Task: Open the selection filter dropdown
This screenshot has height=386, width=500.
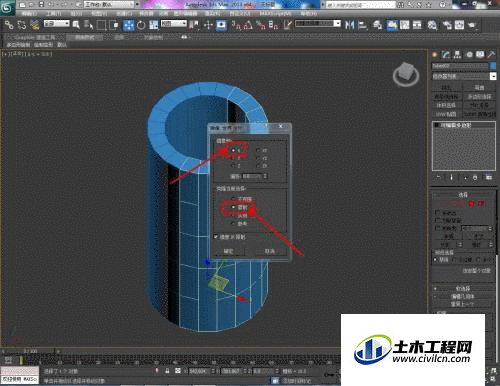Action: click(x=57, y=24)
